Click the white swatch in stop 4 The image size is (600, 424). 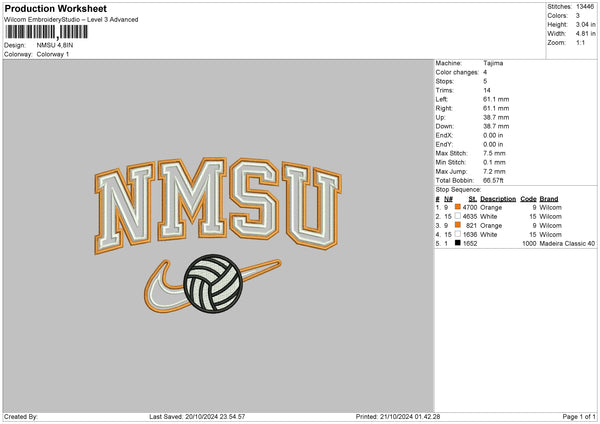tap(457, 234)
